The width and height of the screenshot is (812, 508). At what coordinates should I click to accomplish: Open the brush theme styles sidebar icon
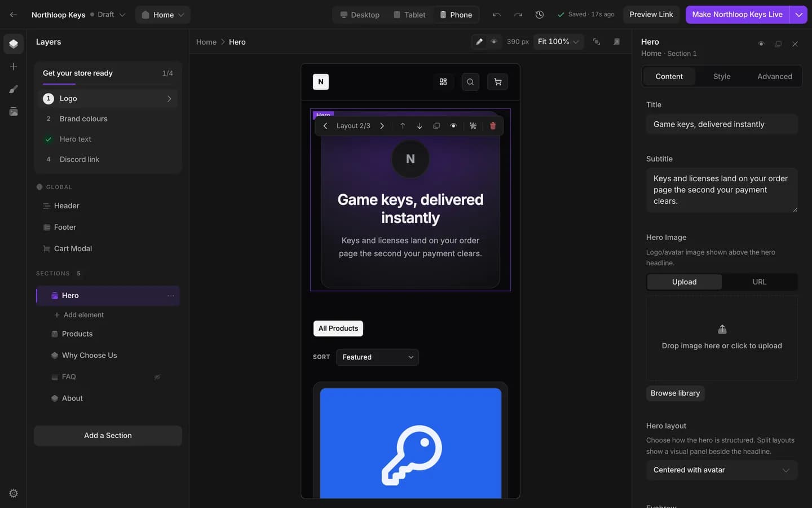click(14, 89)
